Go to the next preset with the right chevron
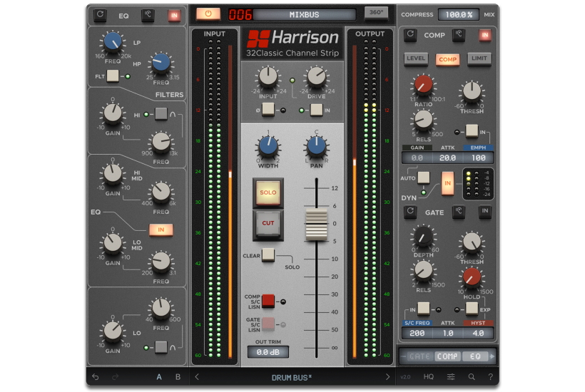The image size is (585, 392). pos(387,377)
